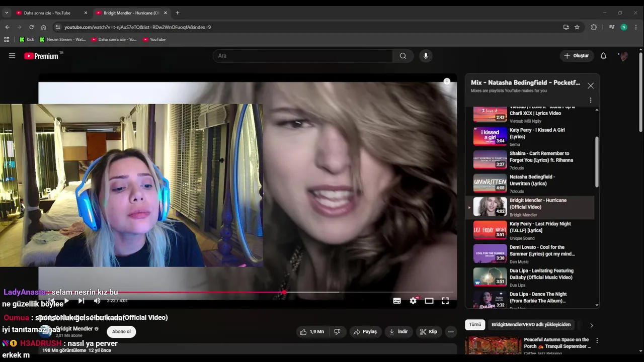This screenshot has height=362, width=644.
Task: Skip to the next video
Action: pyautogui.click(x=81, y=301)
